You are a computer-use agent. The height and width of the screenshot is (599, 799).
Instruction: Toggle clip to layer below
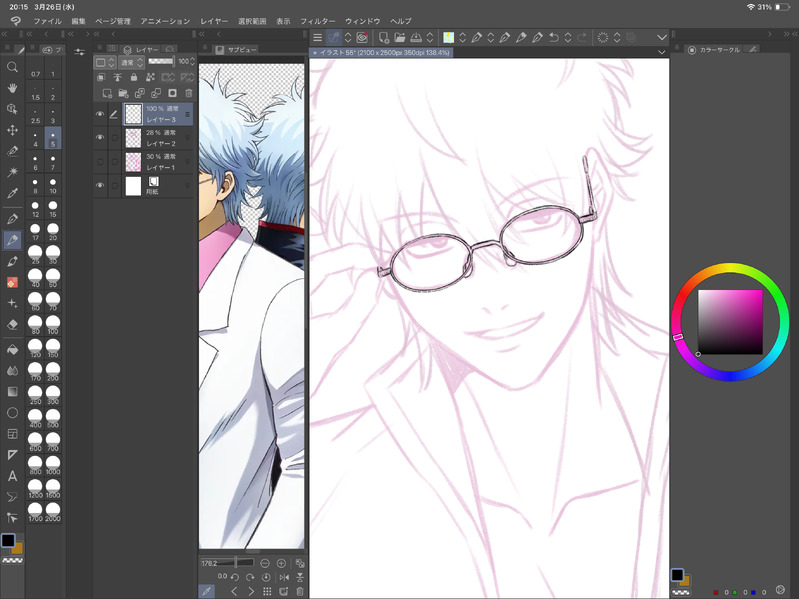tap(101, 77)
